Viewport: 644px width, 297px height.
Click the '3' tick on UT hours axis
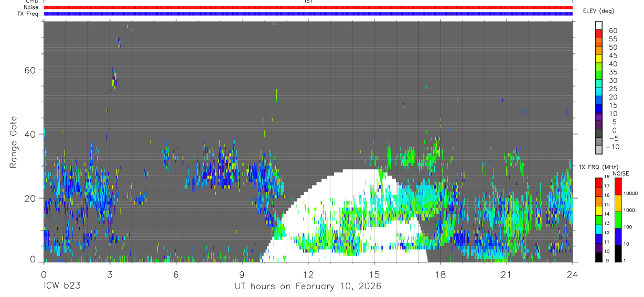pyautogui.click(x=110, y=274)
